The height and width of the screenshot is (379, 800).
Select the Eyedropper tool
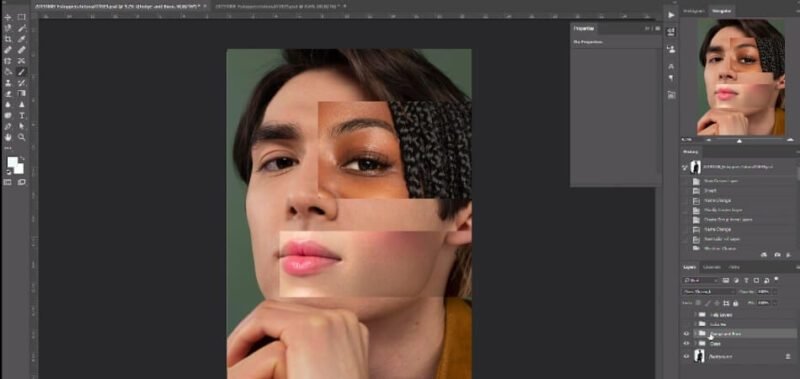(x=21, y=39)
